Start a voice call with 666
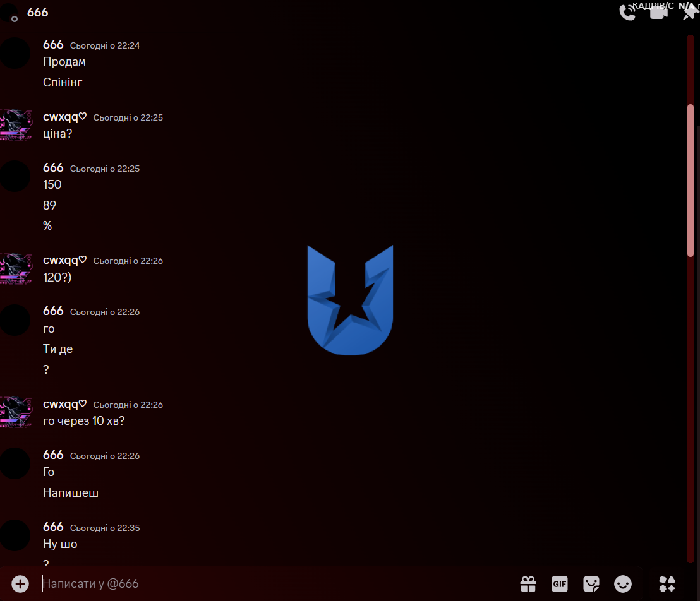 (x=627, y=13)
